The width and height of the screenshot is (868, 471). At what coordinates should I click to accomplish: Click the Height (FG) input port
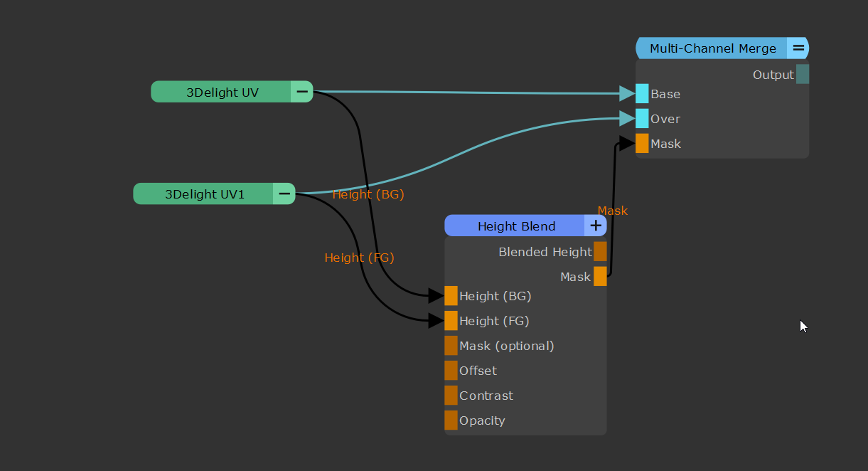pyautogui.click(x=451, y=321)
